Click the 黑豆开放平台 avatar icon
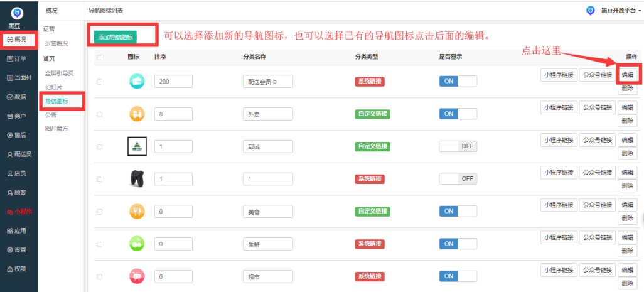Image resolution: width=644 pixels, height=292 pixels. (x=590, y=11)
